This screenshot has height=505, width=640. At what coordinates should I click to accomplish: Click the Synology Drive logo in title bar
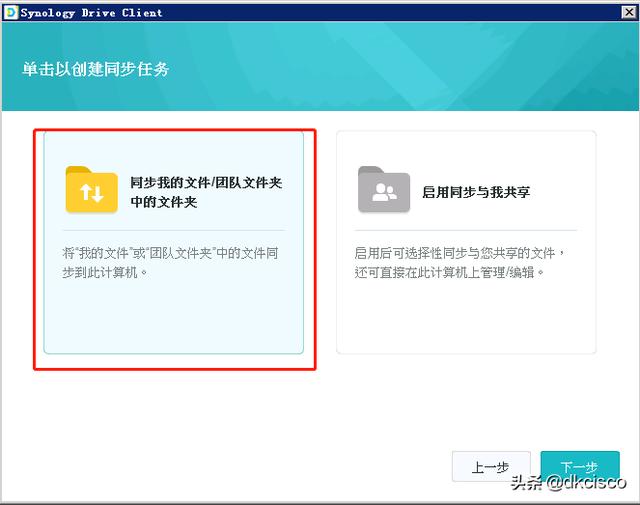(11, 13)
